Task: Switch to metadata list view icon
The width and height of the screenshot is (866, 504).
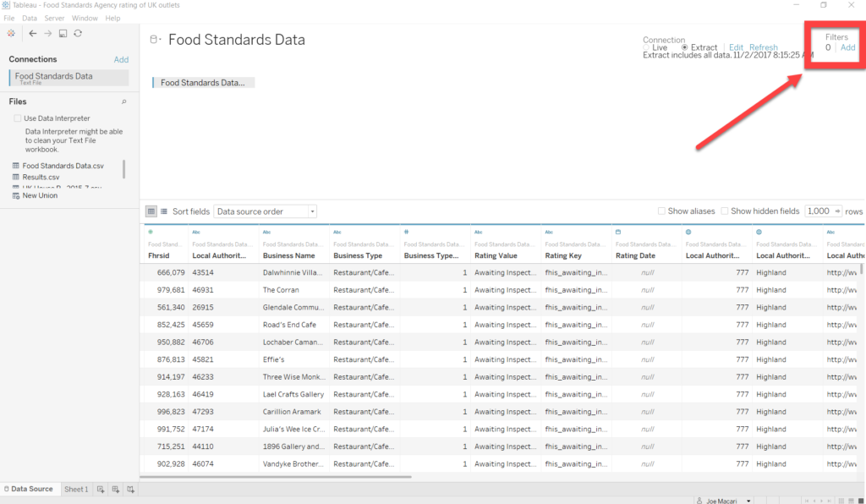Action: pos(164,211)
